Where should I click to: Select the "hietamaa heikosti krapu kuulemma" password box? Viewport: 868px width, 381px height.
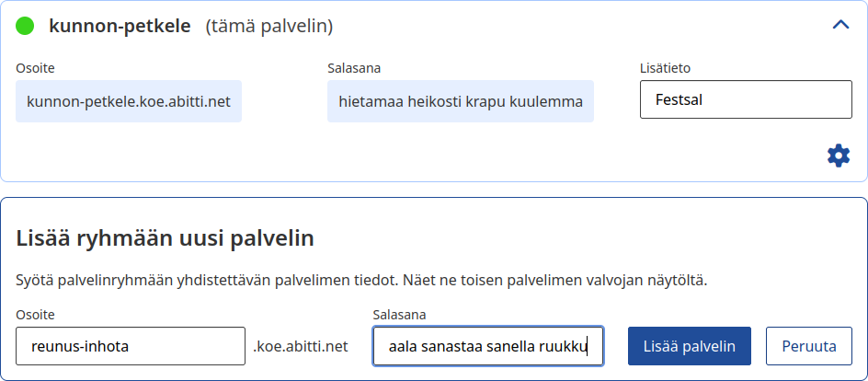461,101
